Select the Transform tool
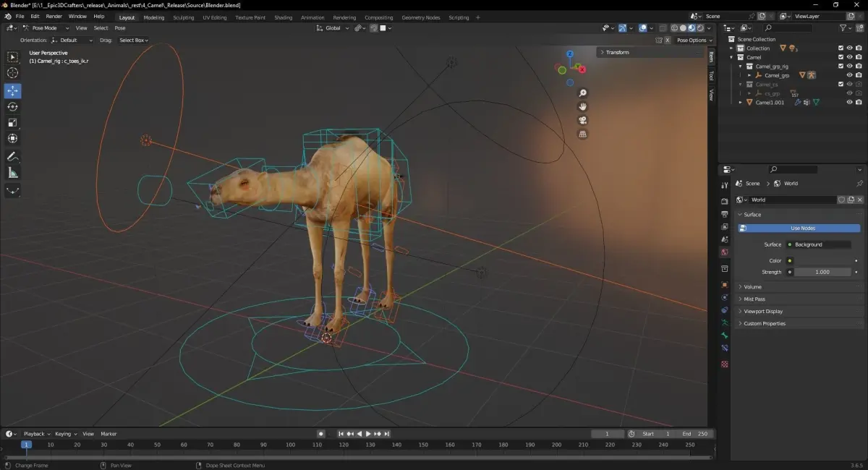 (x=13, y=138)
